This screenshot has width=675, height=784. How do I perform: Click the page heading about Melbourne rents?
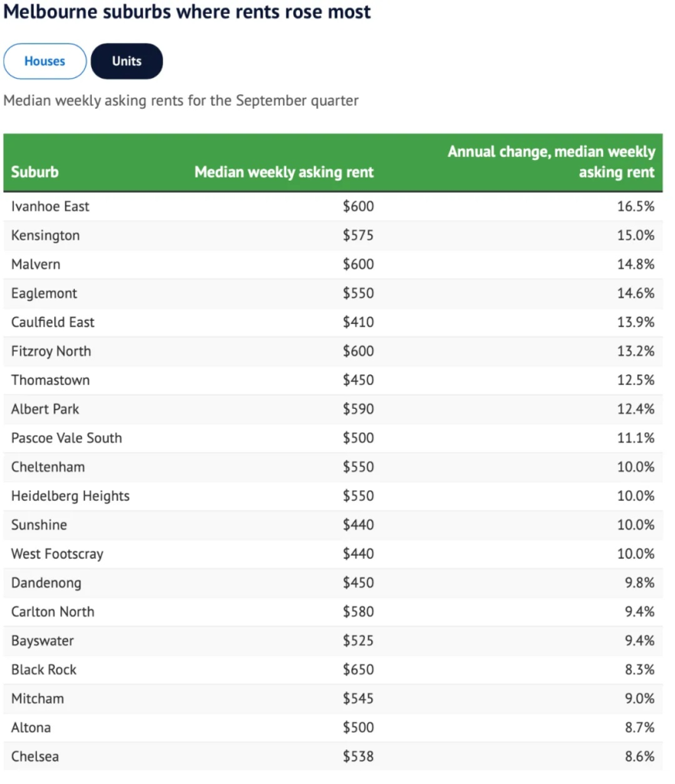pos(187,12)
